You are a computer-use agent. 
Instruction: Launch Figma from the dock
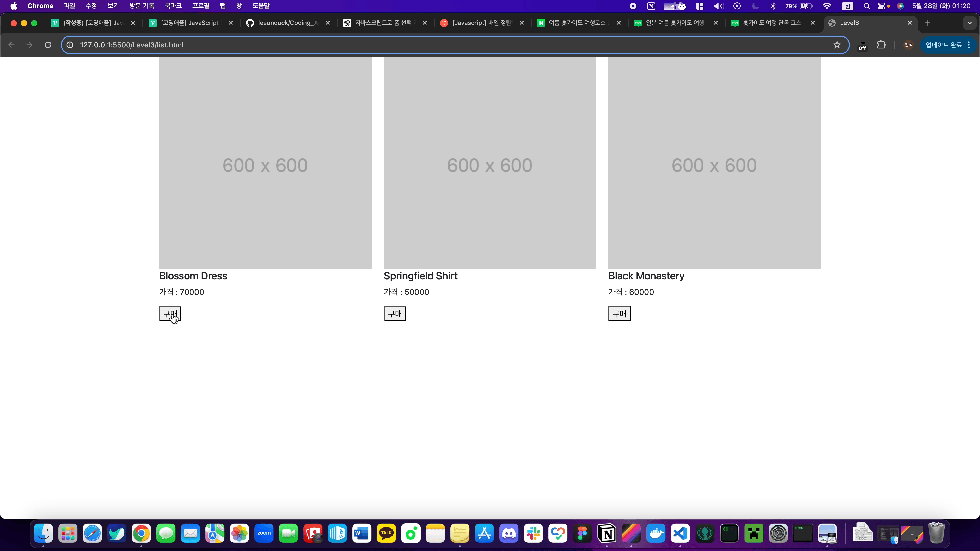tap(582, 533)
